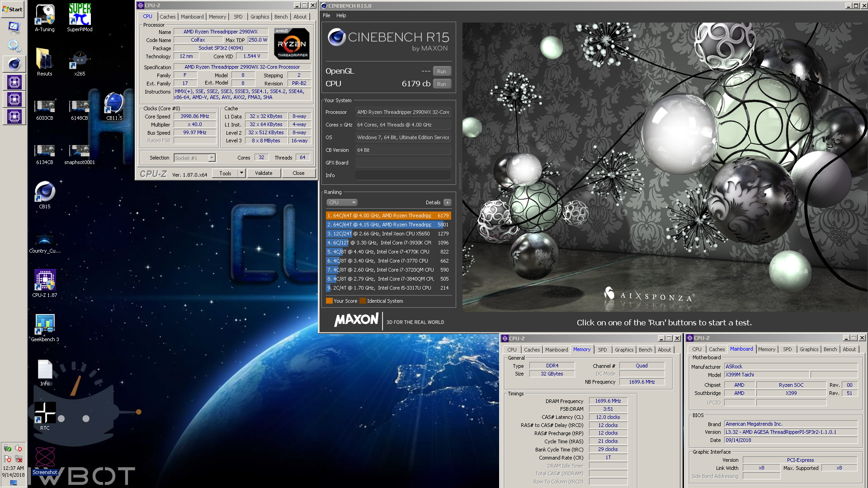Click the first CPU-Z taskbar button
868x488 pixels.
click(14, 82)
